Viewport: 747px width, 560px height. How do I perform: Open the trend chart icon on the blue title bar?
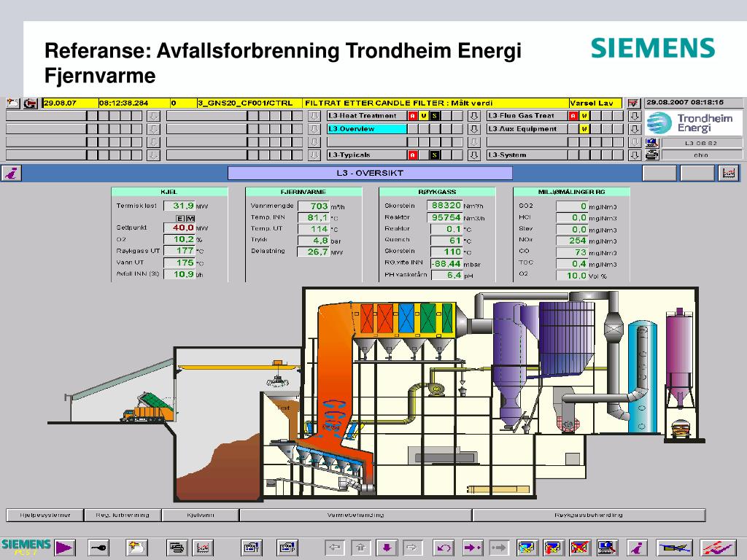coord(729,173)
